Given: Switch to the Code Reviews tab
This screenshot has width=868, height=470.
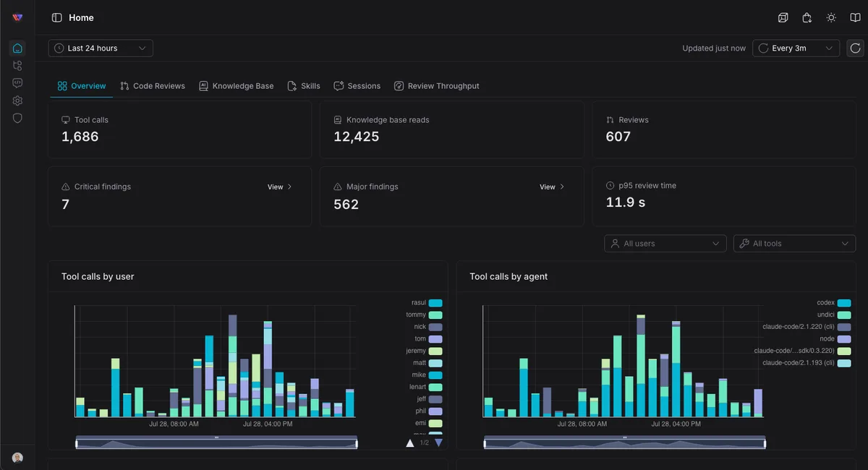Looking at the screenshot, I should click(x=153, y=86).
